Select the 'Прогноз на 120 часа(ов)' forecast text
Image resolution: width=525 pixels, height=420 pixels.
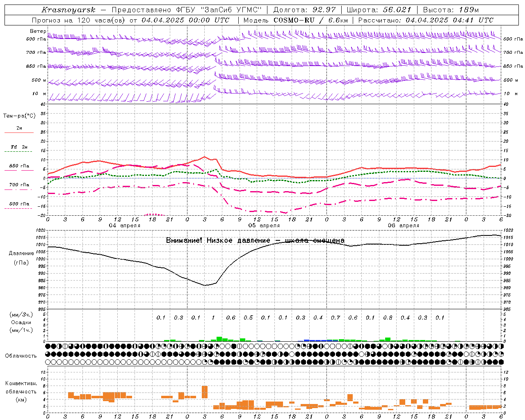[x=79, y=20]
